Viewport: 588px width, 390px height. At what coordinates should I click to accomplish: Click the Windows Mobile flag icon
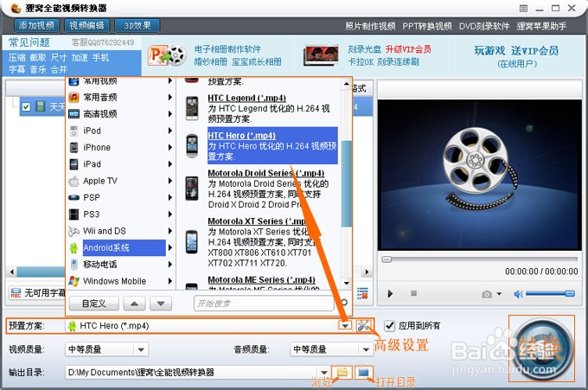73,281
